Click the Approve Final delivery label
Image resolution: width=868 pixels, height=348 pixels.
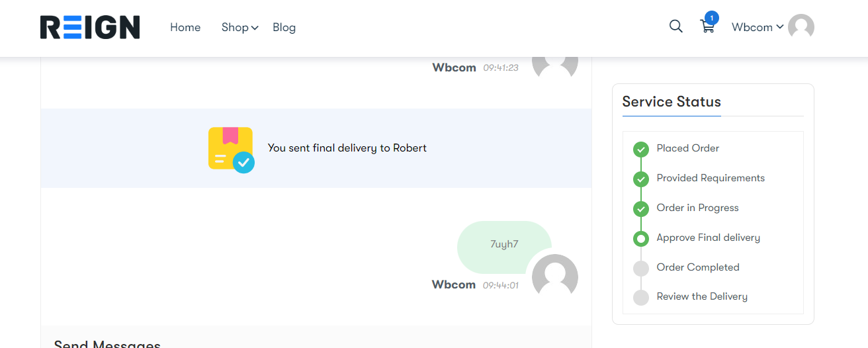709,238
